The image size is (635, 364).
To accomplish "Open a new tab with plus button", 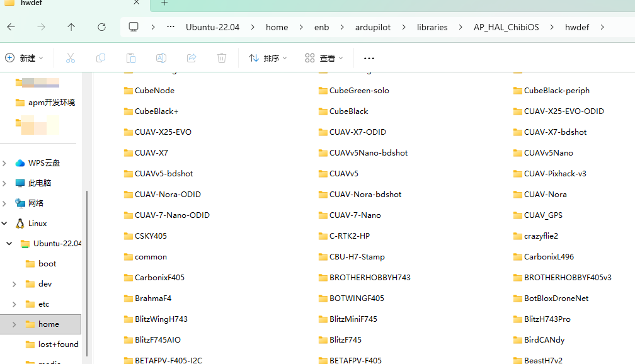I will click(x=164, y=3).
